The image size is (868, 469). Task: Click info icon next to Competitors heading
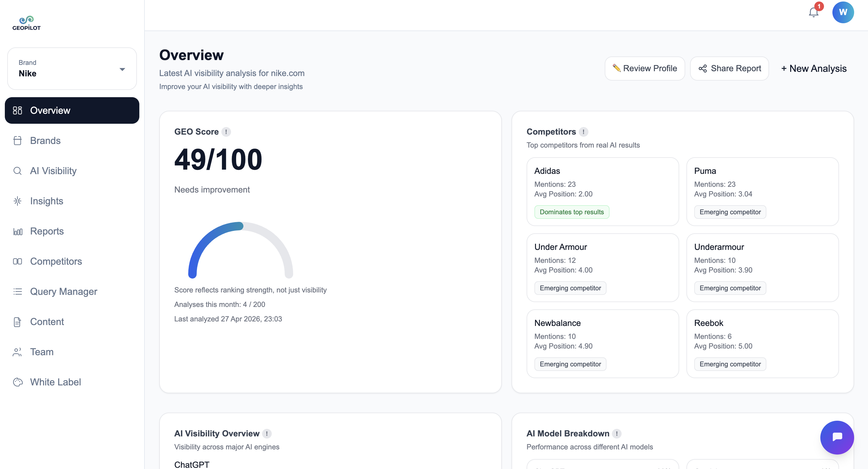583,132
